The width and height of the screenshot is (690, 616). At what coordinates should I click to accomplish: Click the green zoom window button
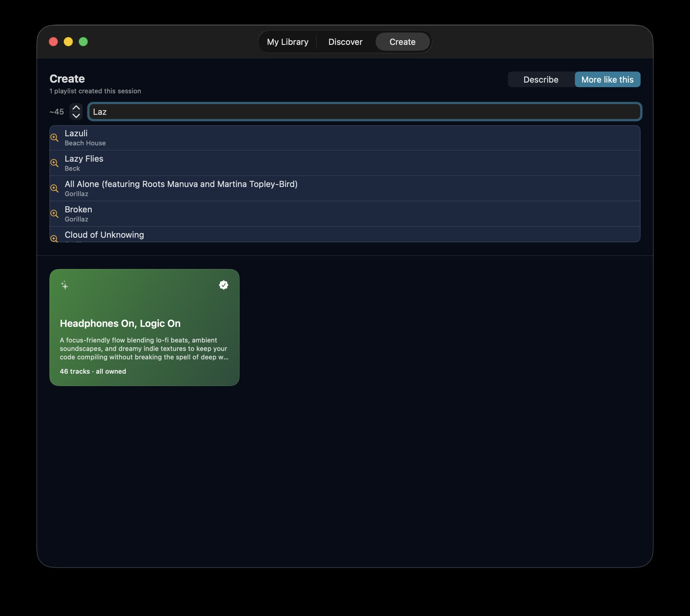83,42
